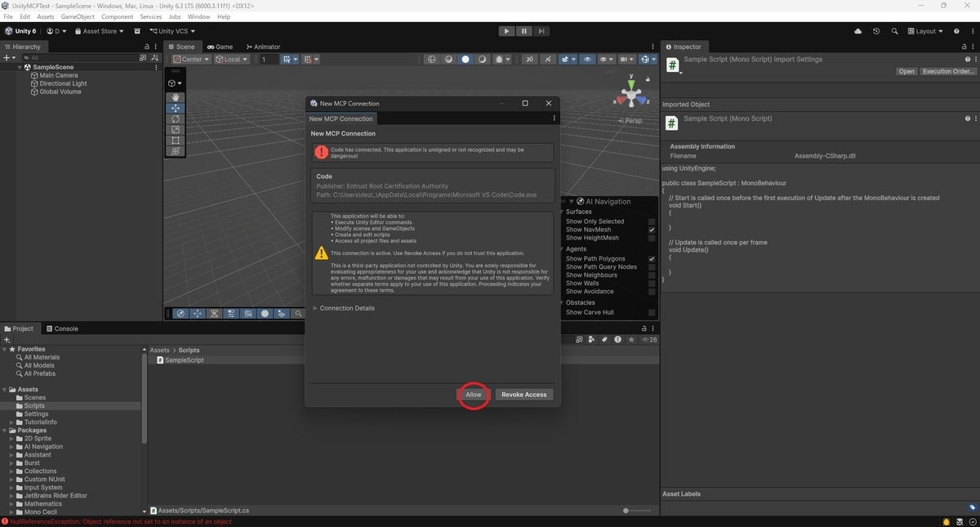Toggle Show Walls checkbox
The image size is (980, 527).
coord(652,283)
